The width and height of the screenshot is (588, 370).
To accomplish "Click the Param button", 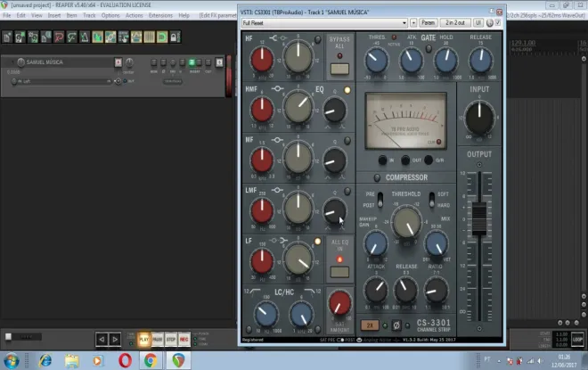I will click(x=428, y=23).
